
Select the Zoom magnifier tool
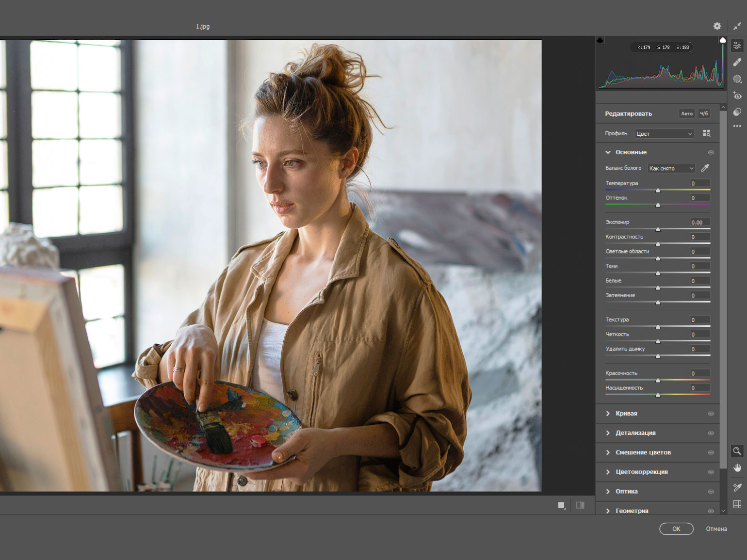coord(737,451)
